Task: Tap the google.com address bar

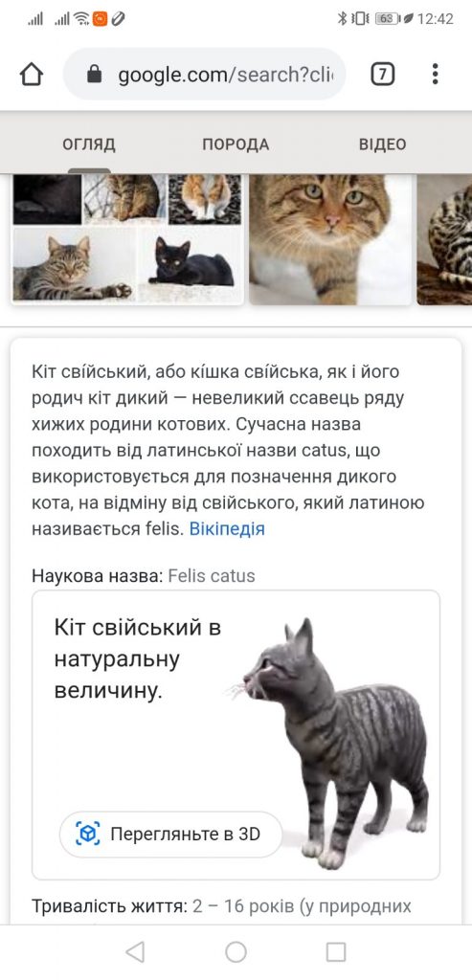Action: [x=205, y=75]
